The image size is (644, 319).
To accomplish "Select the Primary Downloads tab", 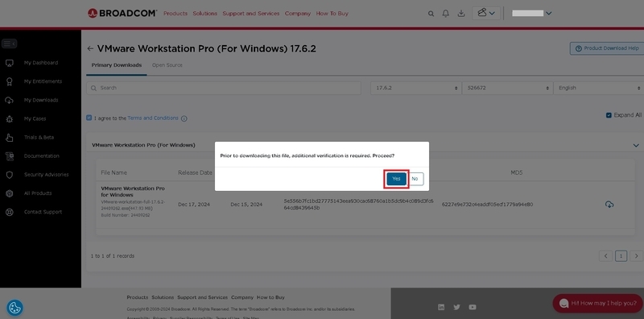I will tap(116, 65).
